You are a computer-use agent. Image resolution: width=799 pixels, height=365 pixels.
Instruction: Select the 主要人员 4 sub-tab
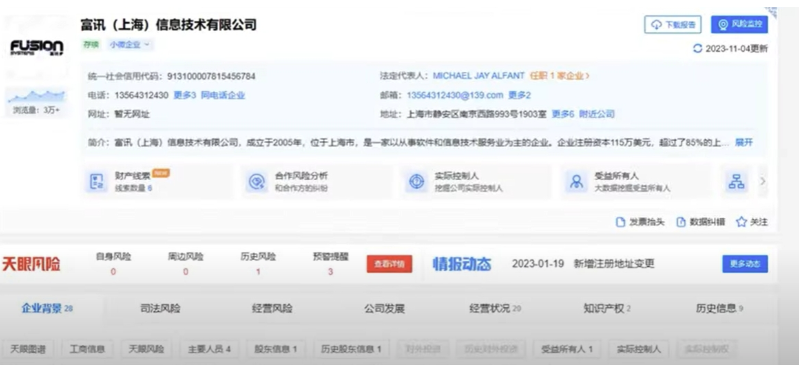point(209,349)
